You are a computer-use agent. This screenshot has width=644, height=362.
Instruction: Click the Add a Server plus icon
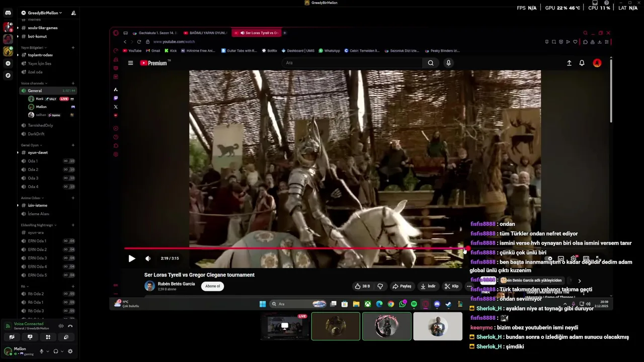click(x=8, y=63)
